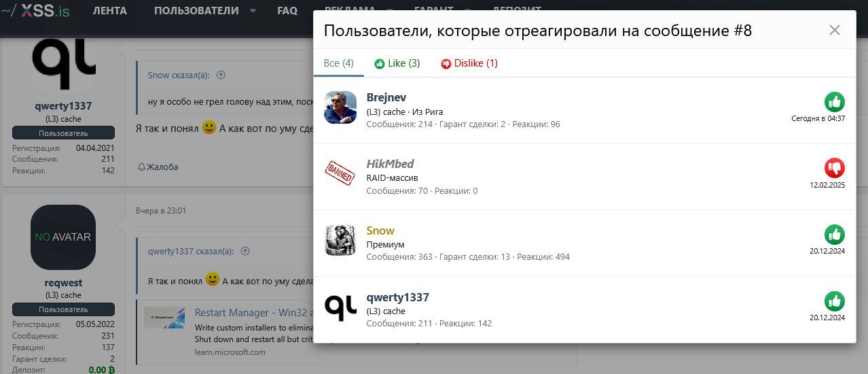This screenshot has width=868, height=374.
Task: Click the learn.microsoft.com source text
Action: (230, 352)
